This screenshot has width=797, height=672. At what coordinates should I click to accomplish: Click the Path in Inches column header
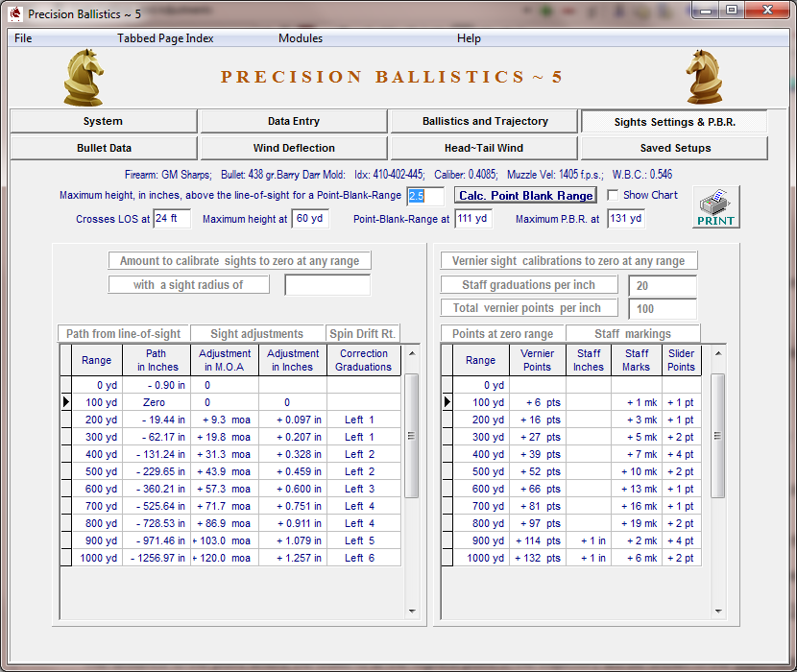pyautogui.click(x=157, y=360)
